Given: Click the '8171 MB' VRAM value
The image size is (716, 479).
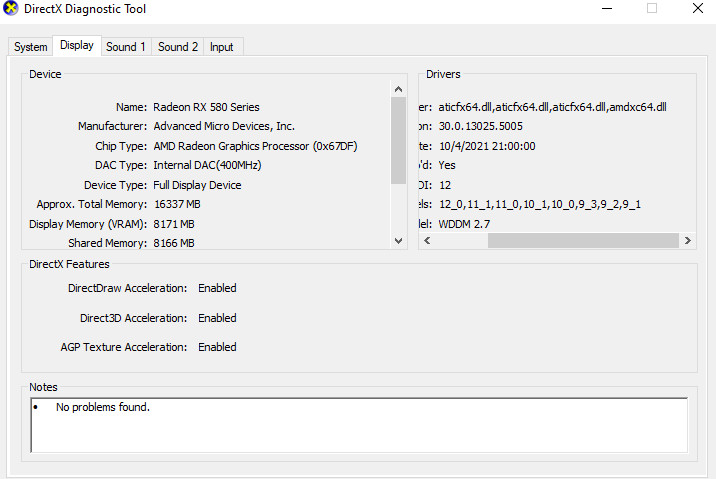Looking at the screenshot, I should click(x=174, y=224).
